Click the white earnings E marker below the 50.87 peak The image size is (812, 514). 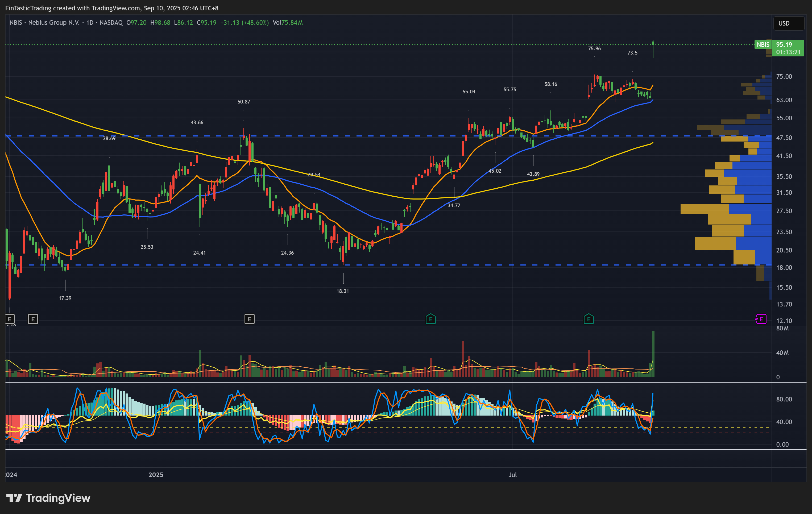click(x=249, y=319)
